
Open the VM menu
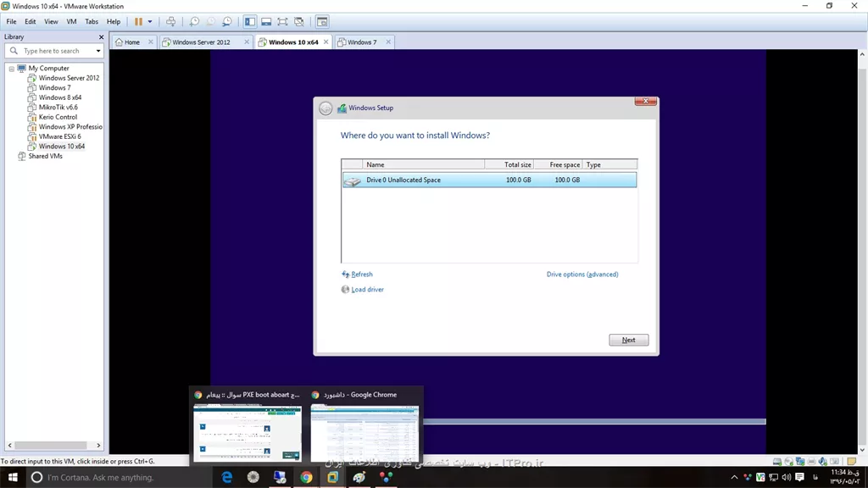[71, 21]
